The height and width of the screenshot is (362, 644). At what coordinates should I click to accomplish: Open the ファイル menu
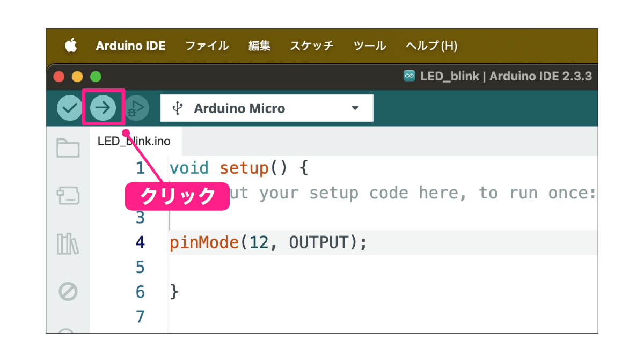(x=207, y=46)
